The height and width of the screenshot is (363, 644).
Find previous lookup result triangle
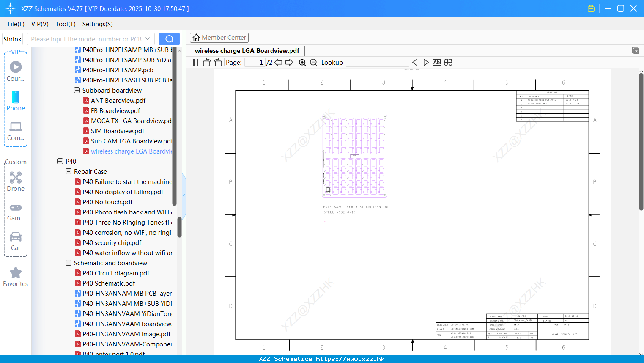point(415,63)
